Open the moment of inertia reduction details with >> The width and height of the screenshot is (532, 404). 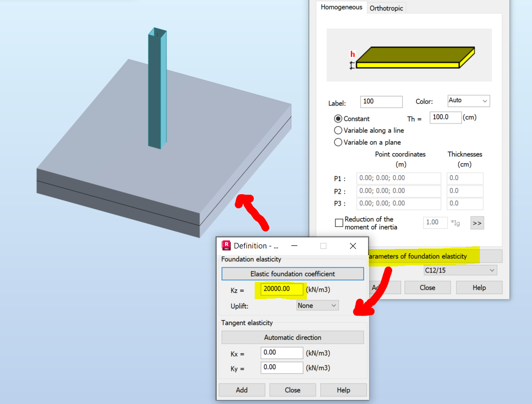point(476,222)
